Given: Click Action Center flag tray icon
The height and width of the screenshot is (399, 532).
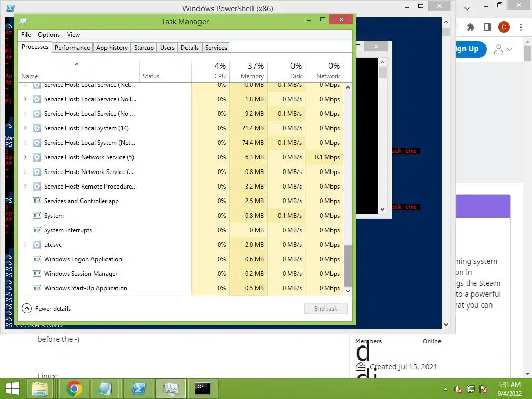Looking at the screenshot, I should (x=483, y=389).
